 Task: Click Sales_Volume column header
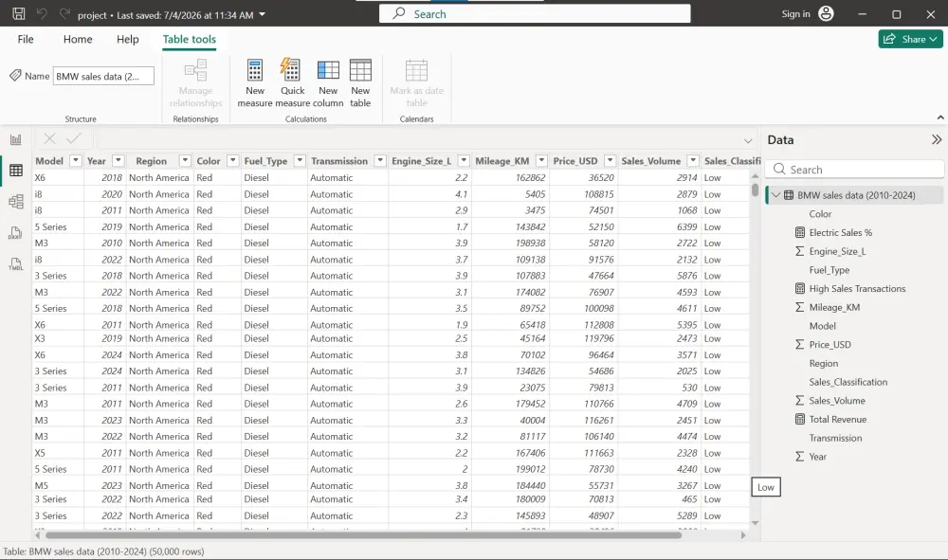pos(651,161)
